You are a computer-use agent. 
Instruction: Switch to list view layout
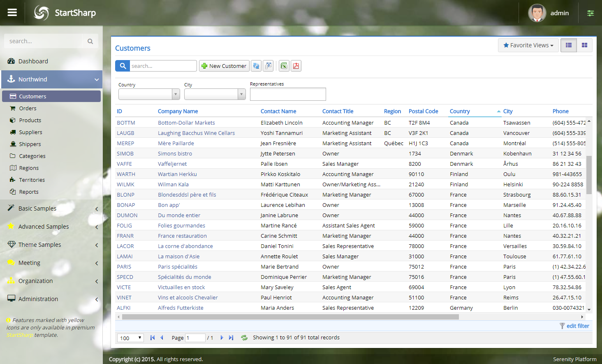[x=569, y=45]
